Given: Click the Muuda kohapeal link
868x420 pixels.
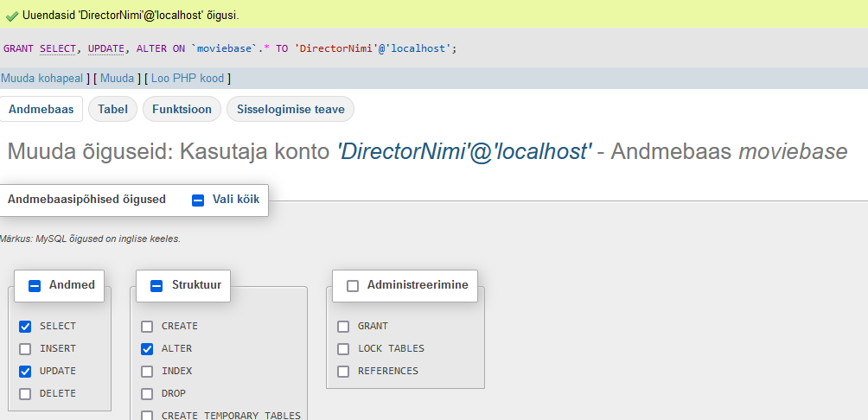Looking at the screenshot, I should (x=41, y=79).
